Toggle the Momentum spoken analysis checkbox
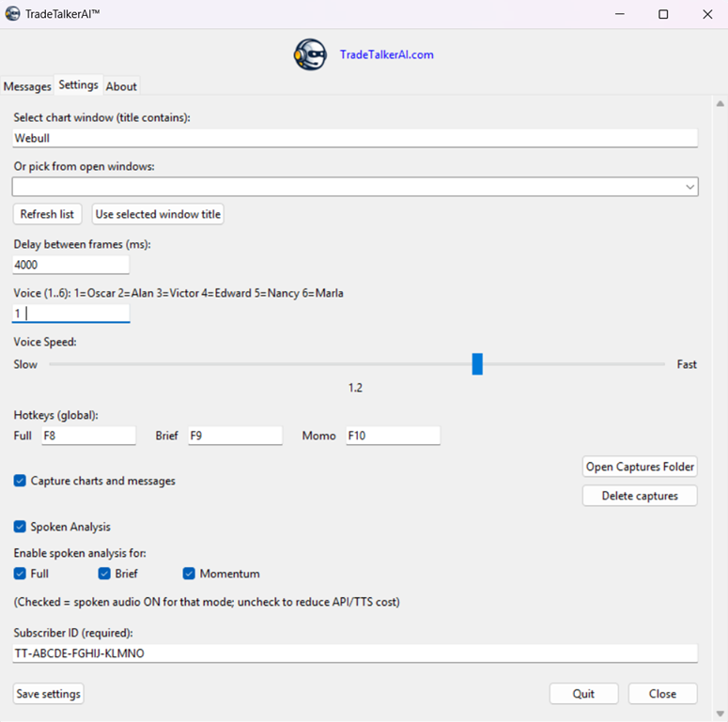The height and width of the screenshot is (722, 728). [189, 574]
